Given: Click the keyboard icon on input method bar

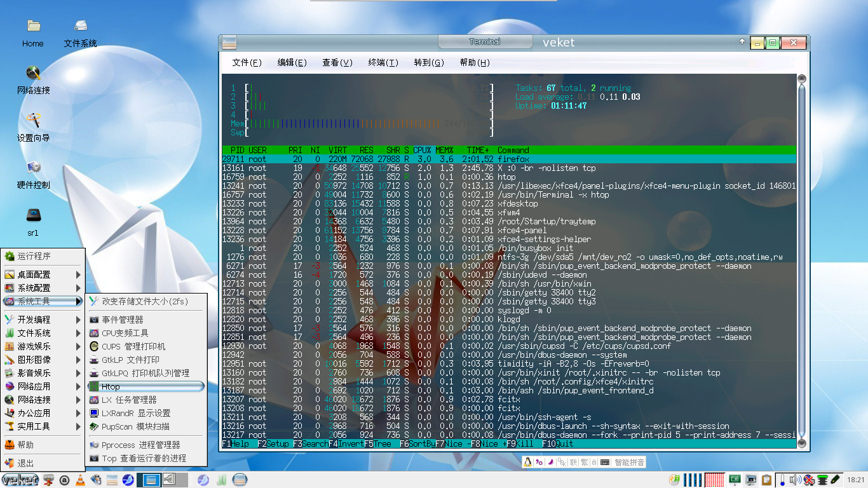Looking at the screenshot, I should (x=605, y=462).
